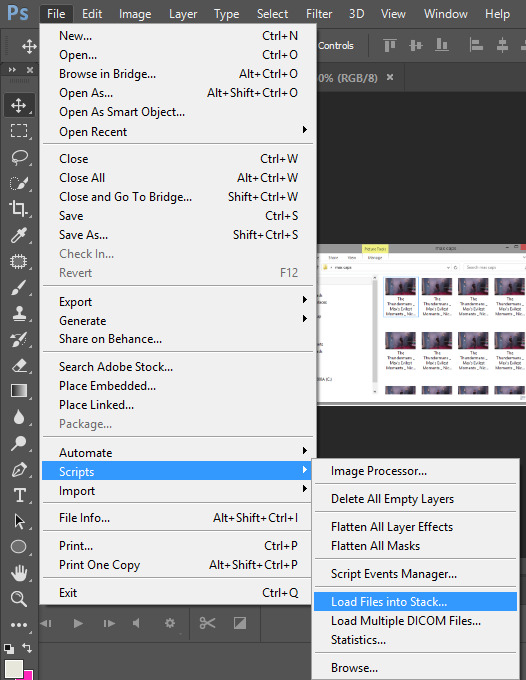The width and height of the screenshot is (526, 680).
Task: Select the Brush tool
Action: click(x=19, y=287)
